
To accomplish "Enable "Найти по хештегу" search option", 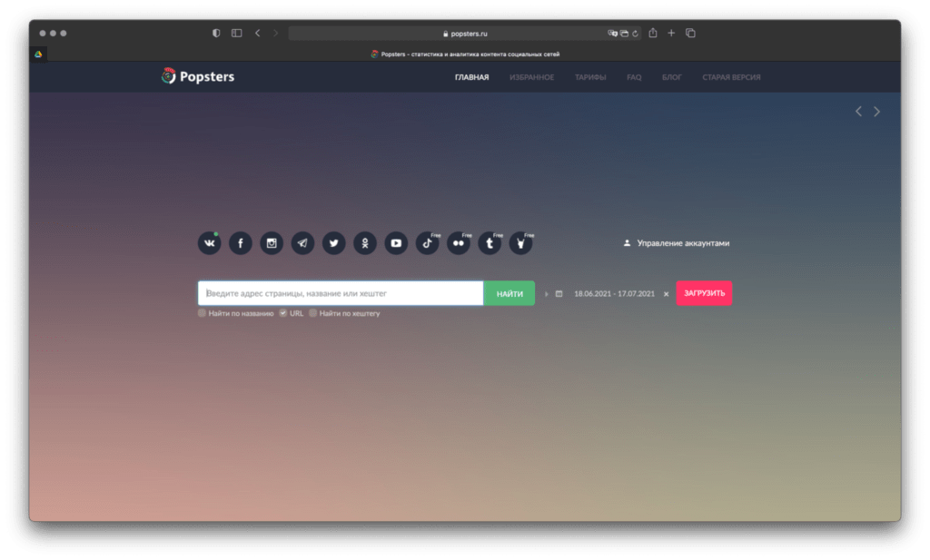I will pos(313,313).
